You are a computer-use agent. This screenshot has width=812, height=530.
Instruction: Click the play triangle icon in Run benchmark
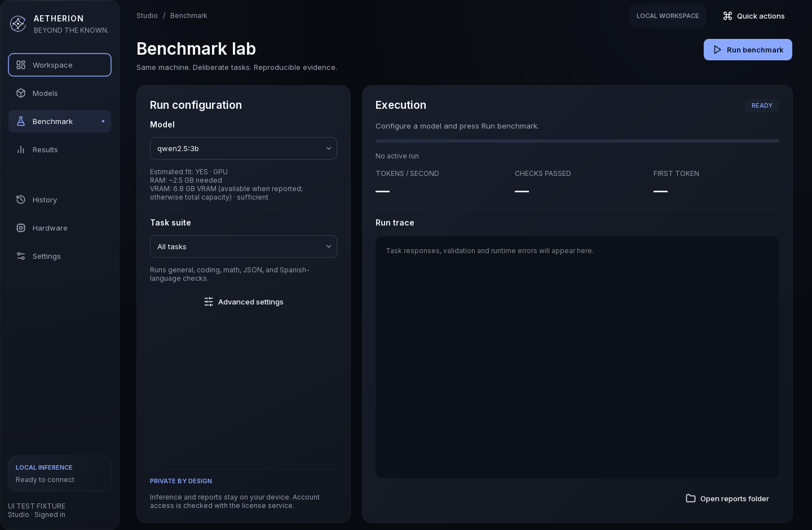click(717, 50)
